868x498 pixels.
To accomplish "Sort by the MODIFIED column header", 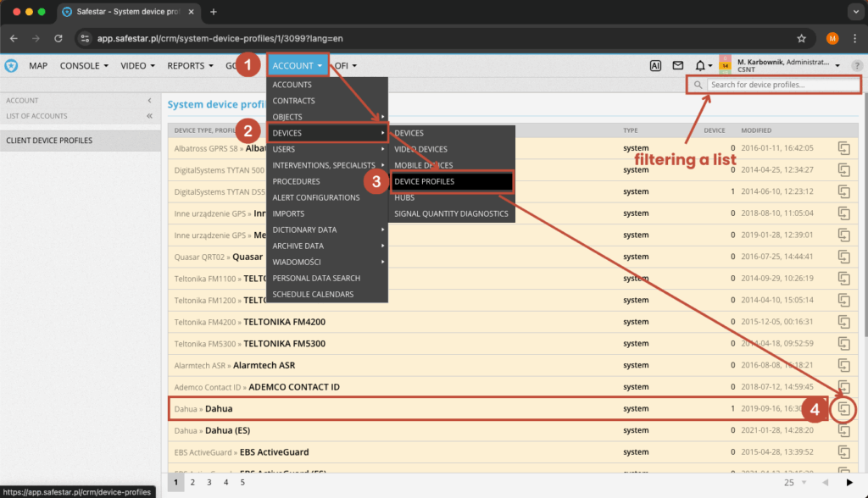I will coord(756,130).
